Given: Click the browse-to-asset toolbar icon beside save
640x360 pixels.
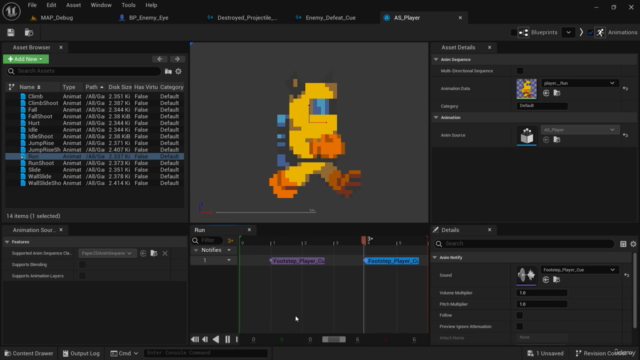Looking at the screenshot, I should (29, 33).
